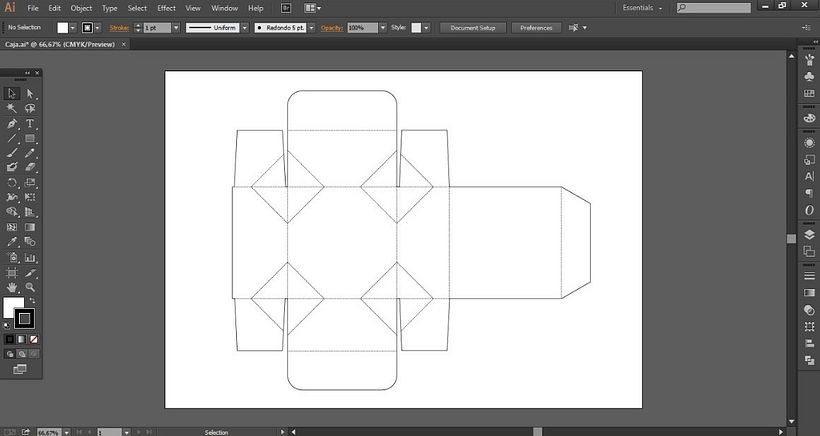Click the fill color swatch in control bar
Image resolution: width=820 pixels, height=436 pixels.
(63, 28)
